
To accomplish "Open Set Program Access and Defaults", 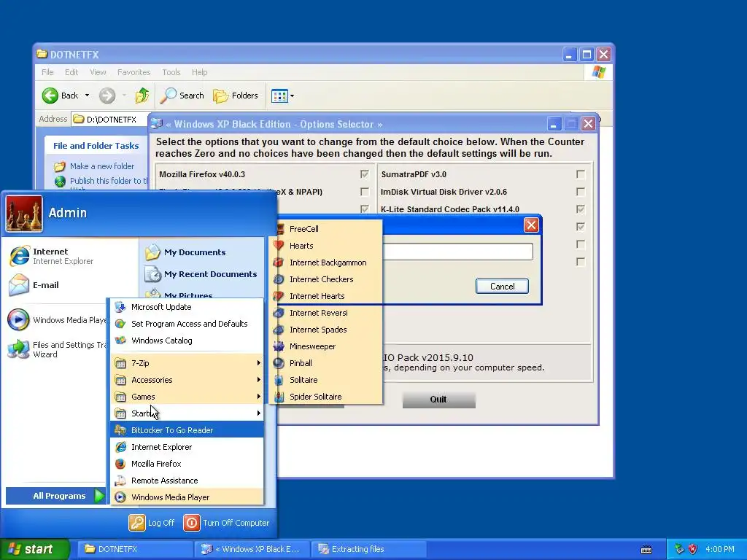I will point(187,324).
